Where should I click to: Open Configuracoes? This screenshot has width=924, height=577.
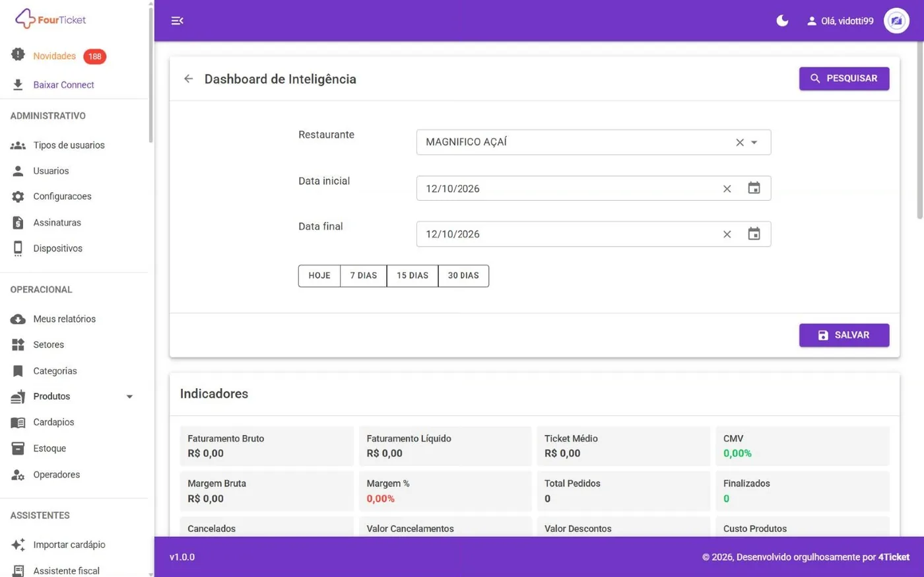point(62,197)
